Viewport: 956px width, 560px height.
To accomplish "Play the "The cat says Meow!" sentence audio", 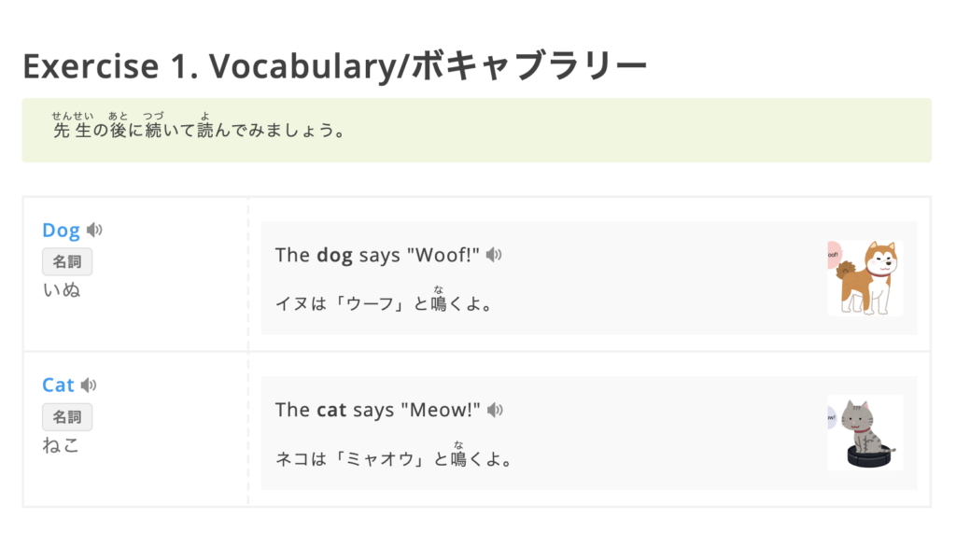I will (495, 410).
